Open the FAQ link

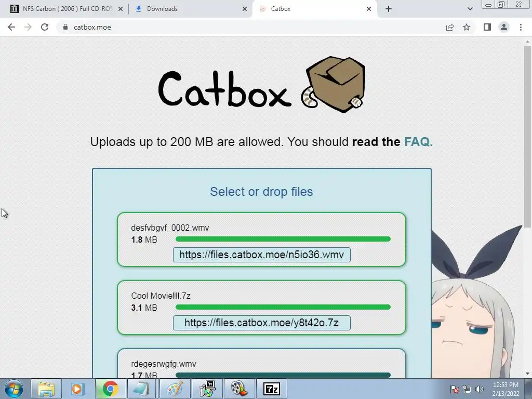(418, 142)
